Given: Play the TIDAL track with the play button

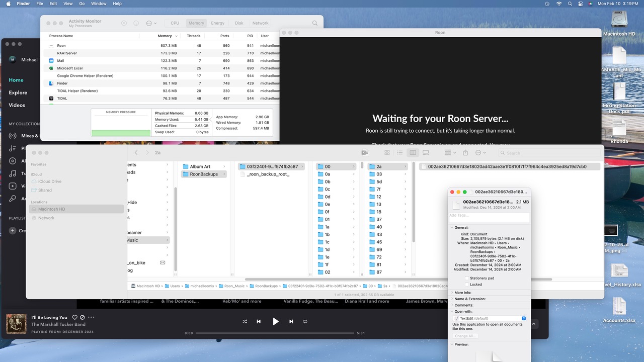Looking at the screenshot, I should (x=276, y=321).
